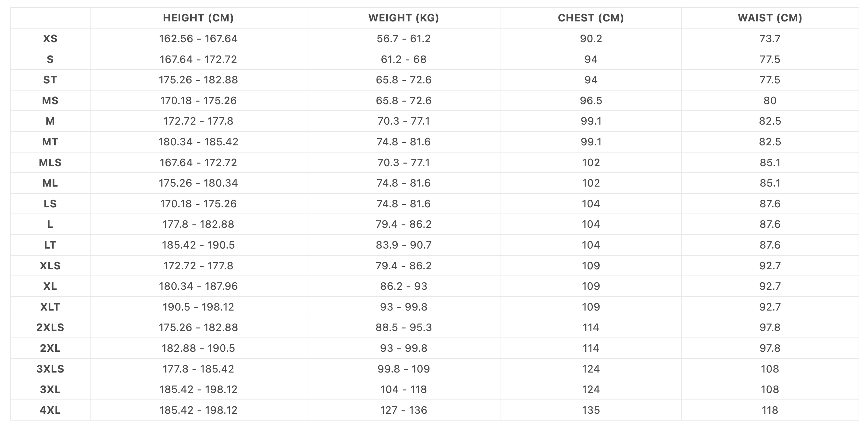Select the LT size row label

(50, 245)
